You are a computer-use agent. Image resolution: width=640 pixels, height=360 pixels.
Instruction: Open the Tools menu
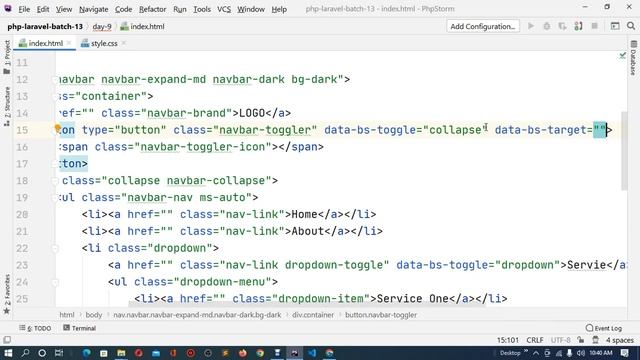coord(202,9)
